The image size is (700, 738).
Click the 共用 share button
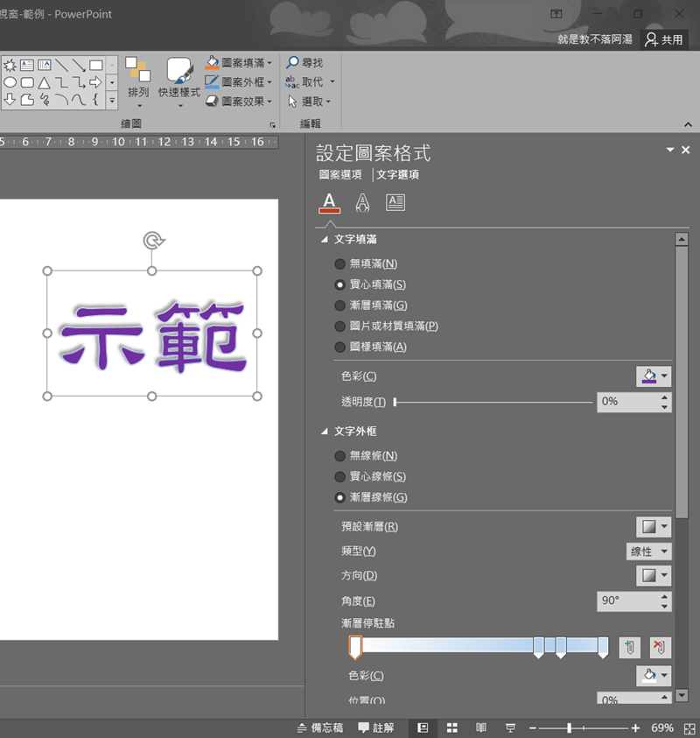(x=664, y=39)
